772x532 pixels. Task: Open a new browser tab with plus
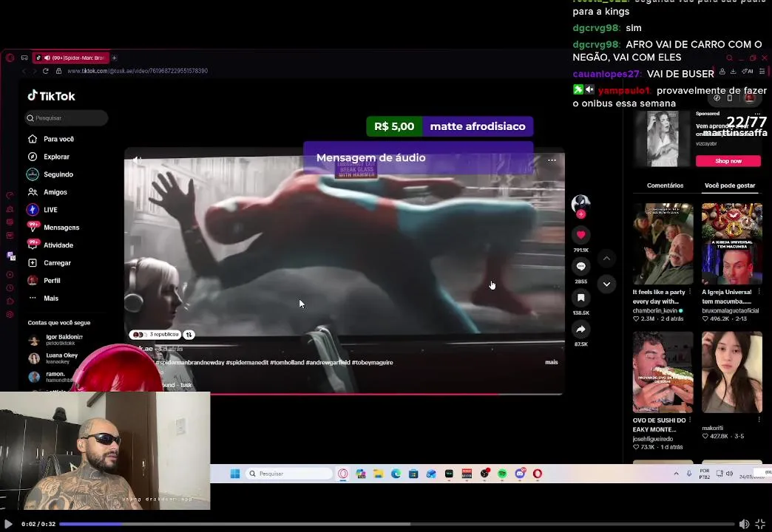(114, 58)
